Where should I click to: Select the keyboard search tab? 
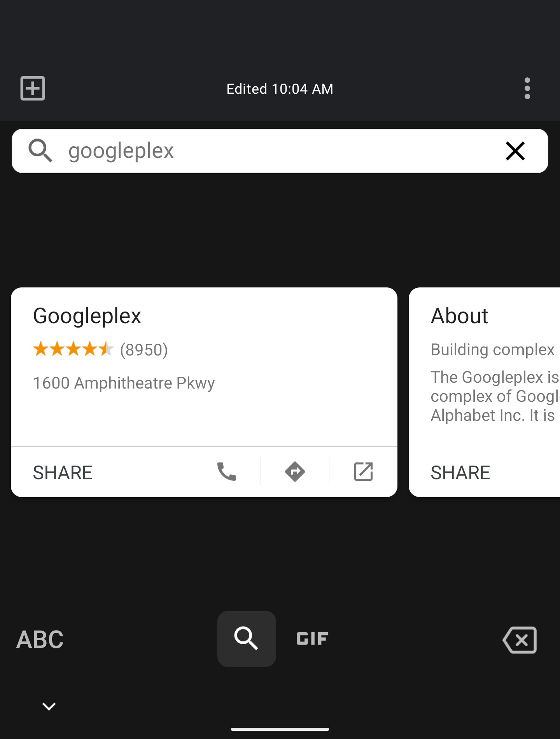[x=247, y=639]
